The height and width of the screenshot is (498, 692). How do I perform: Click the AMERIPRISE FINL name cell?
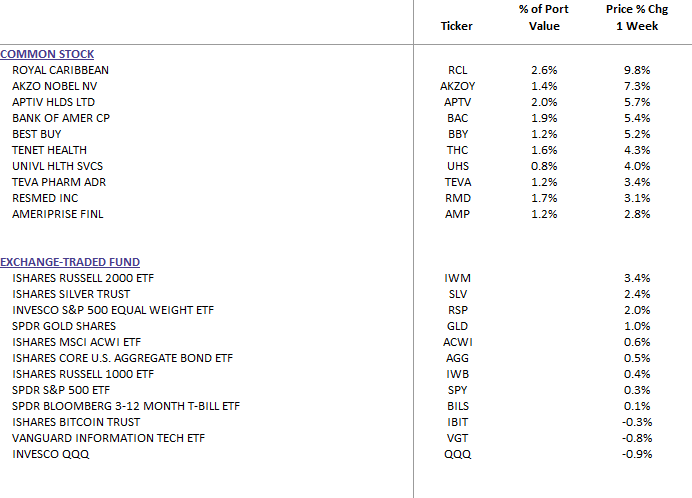coord(58,214)
